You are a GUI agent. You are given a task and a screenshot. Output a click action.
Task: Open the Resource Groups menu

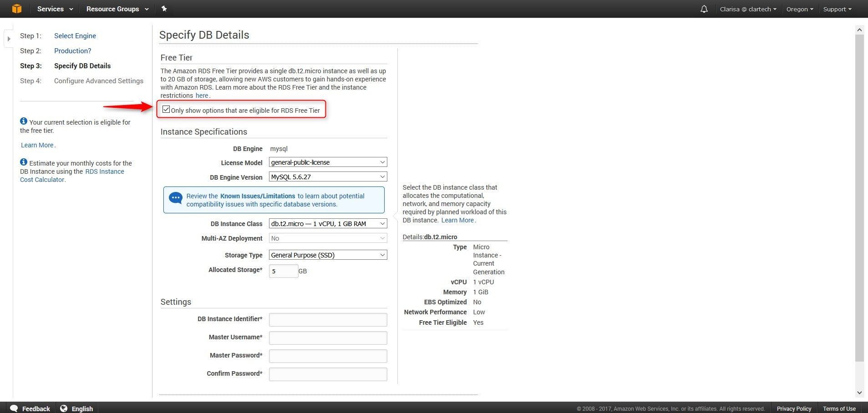click(117, 9)
